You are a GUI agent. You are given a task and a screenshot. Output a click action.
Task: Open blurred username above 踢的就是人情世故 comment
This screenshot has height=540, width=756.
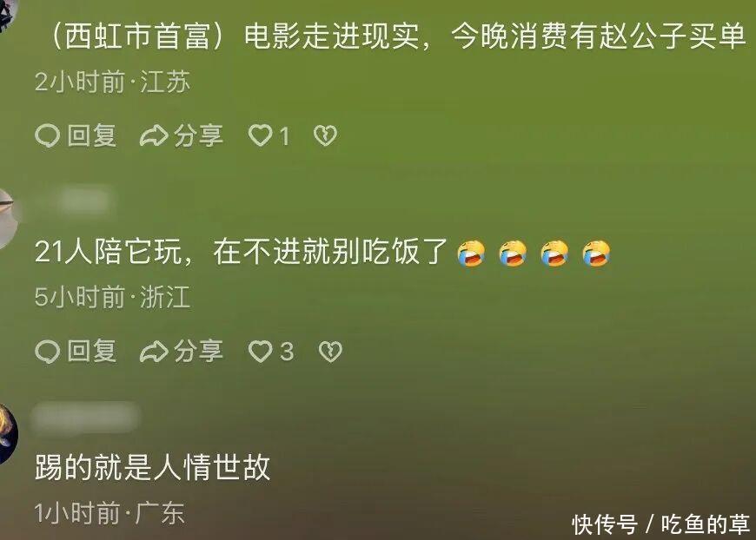pyautogui.click(x=86, y=417)
